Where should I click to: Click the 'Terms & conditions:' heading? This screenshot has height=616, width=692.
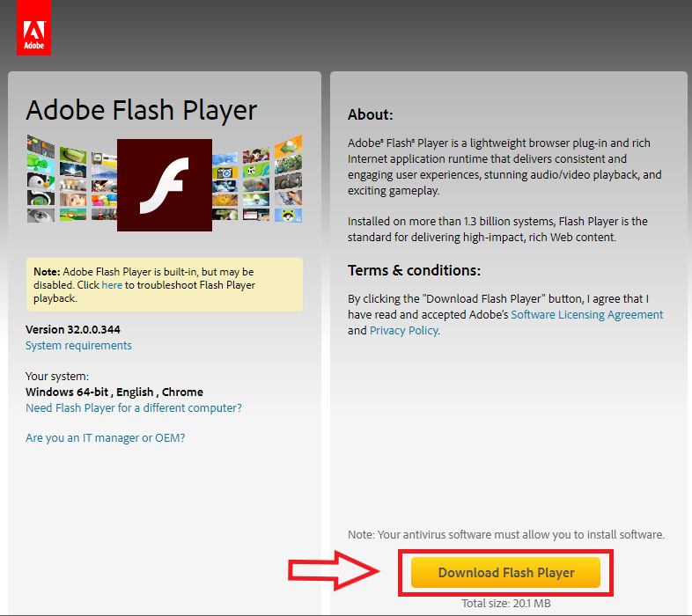pos(414,270)
